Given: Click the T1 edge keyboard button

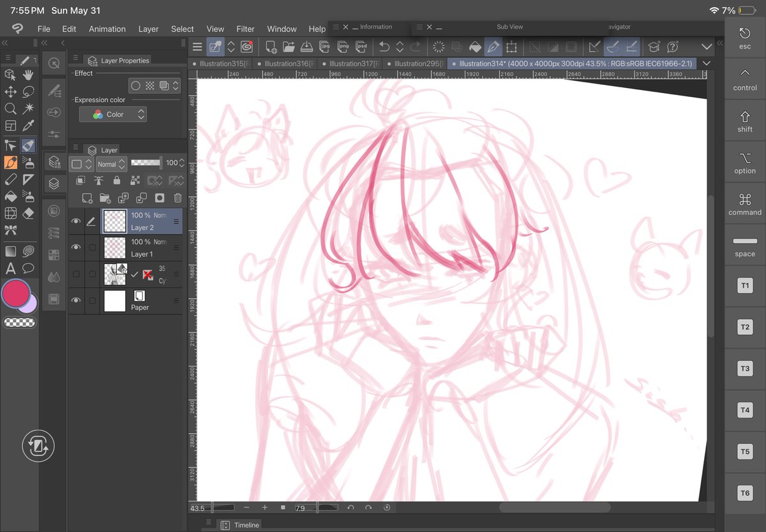Looking at the screenshot, I should pyautogui.click(x=745, y=286).
